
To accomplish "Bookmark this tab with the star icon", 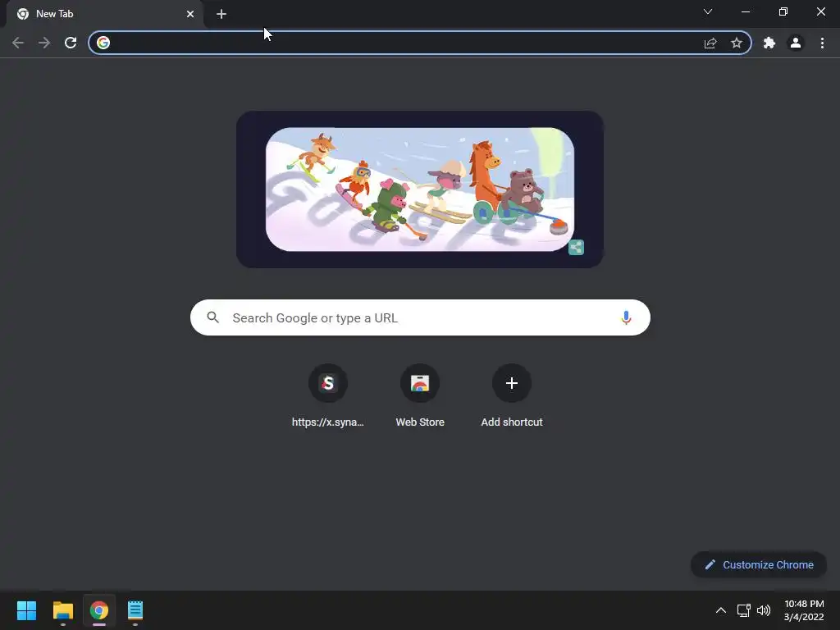I will [x=737, y=43].
